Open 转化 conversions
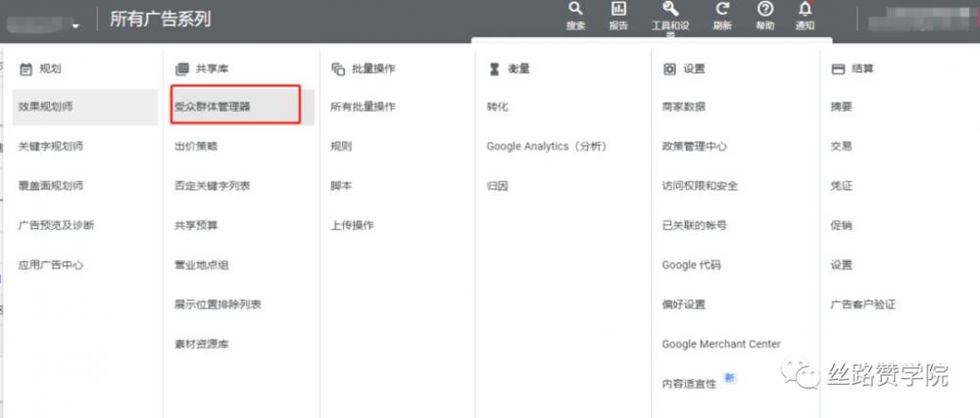The height and width of the screenshot is (418, 980). click(x=498, y=107)
